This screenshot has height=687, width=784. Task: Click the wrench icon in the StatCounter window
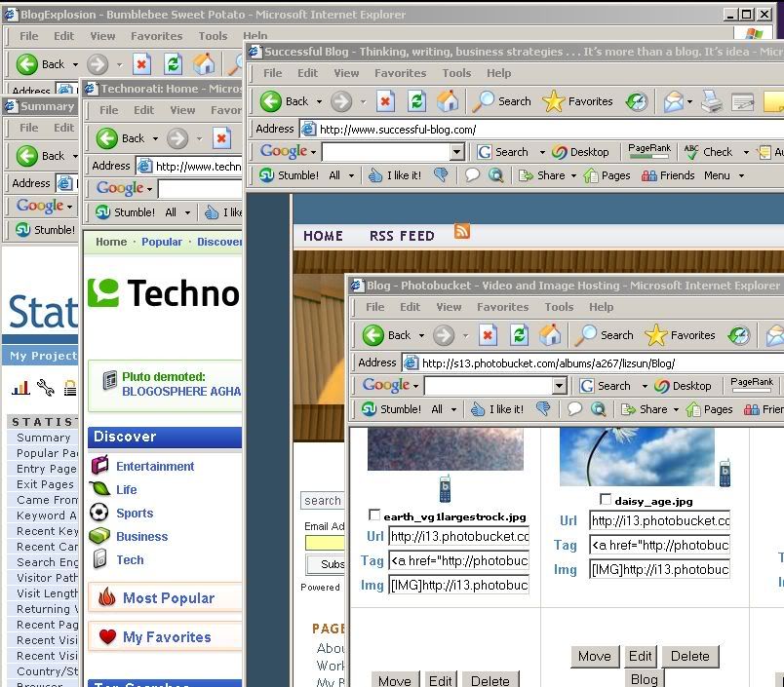point(46,387)
